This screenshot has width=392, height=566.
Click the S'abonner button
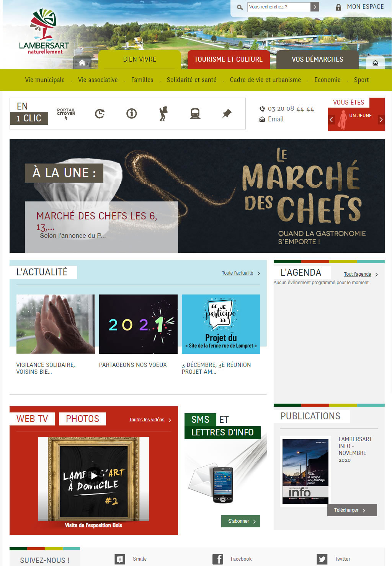tap(241, 521)
